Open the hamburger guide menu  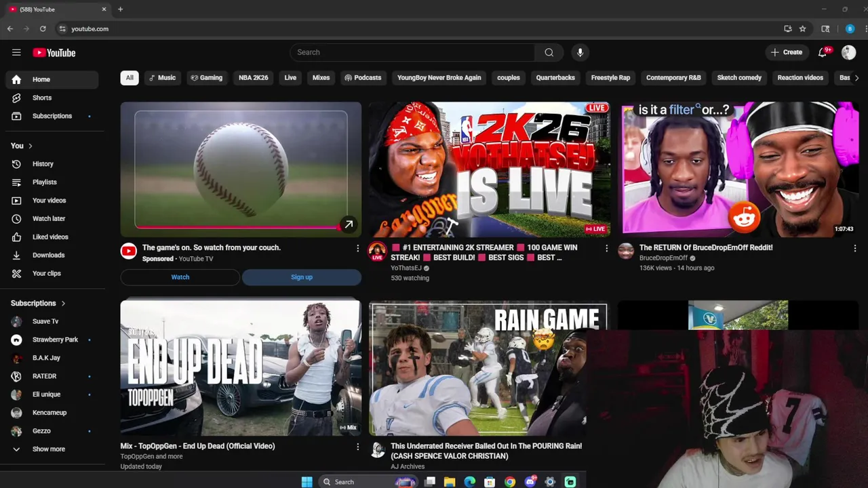(16, 52)
